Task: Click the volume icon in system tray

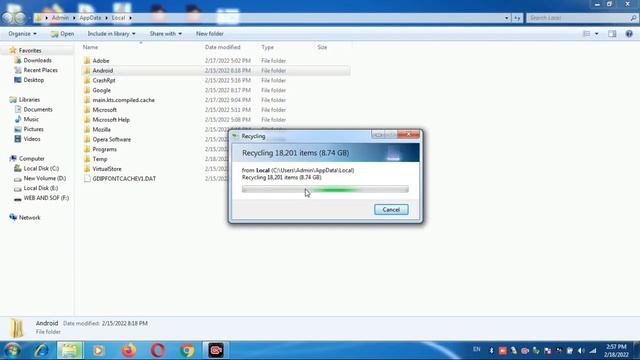Action: pos(581,351)
